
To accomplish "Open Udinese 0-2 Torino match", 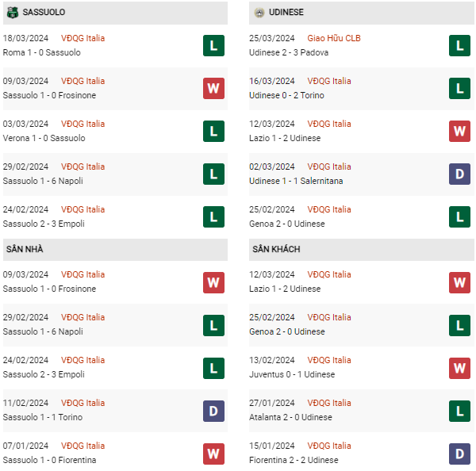I will [286, 95].
